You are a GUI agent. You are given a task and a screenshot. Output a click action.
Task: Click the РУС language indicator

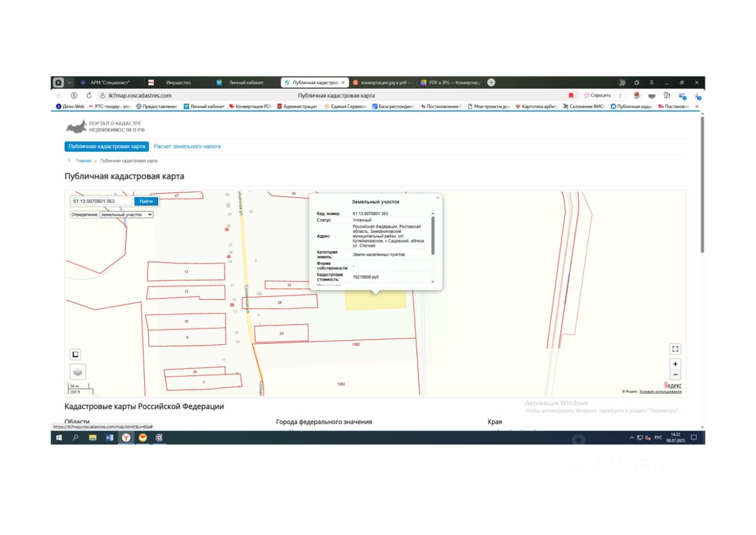tap(658, 438)
